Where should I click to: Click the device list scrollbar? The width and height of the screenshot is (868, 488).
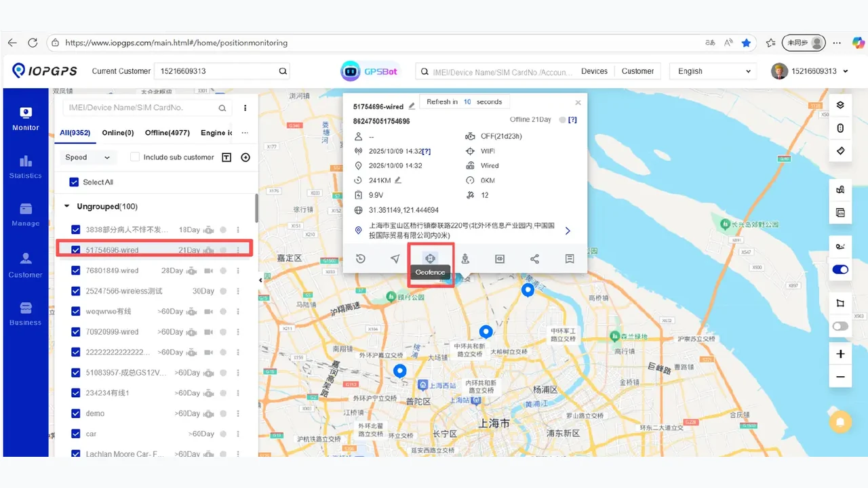(256, 209)
